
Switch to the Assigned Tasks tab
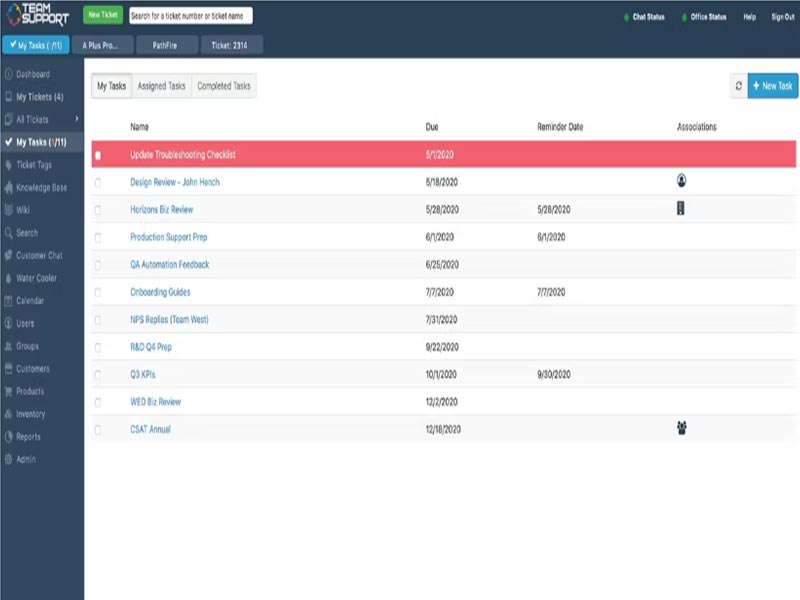coord(161,86)
